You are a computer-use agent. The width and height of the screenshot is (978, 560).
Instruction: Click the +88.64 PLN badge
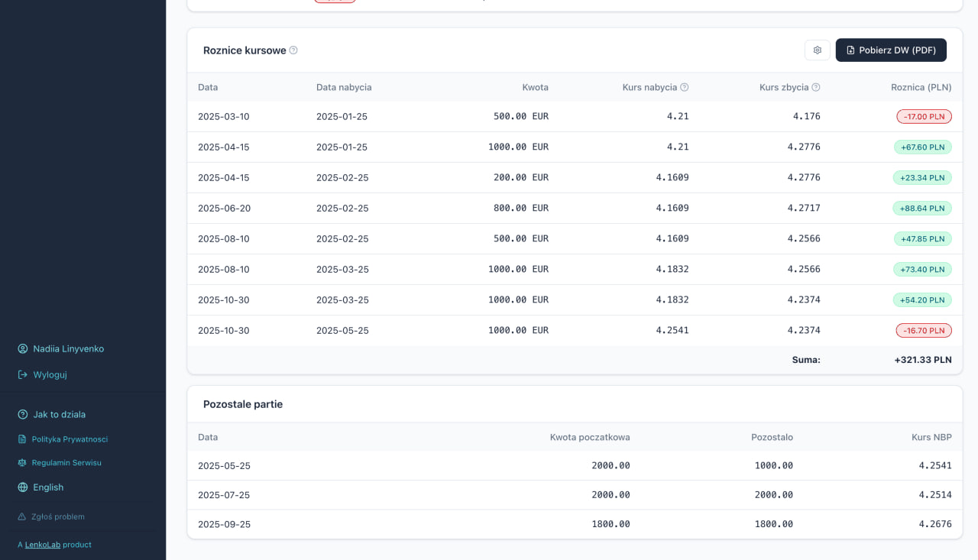[922, 209]
